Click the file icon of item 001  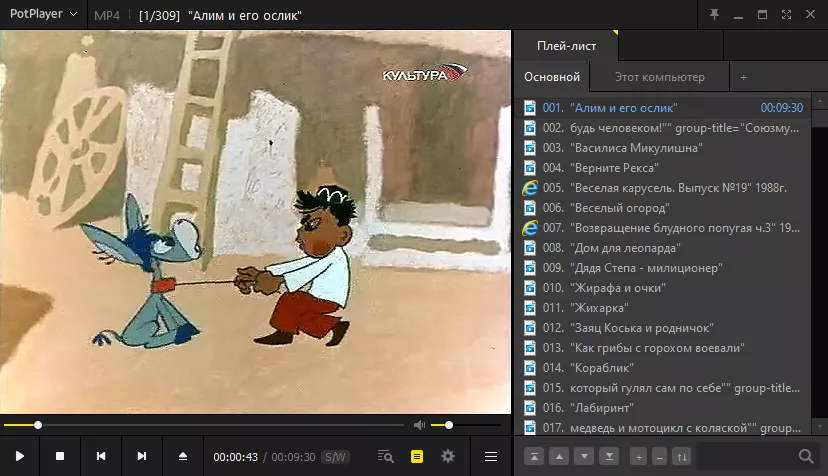click(530, 108)
